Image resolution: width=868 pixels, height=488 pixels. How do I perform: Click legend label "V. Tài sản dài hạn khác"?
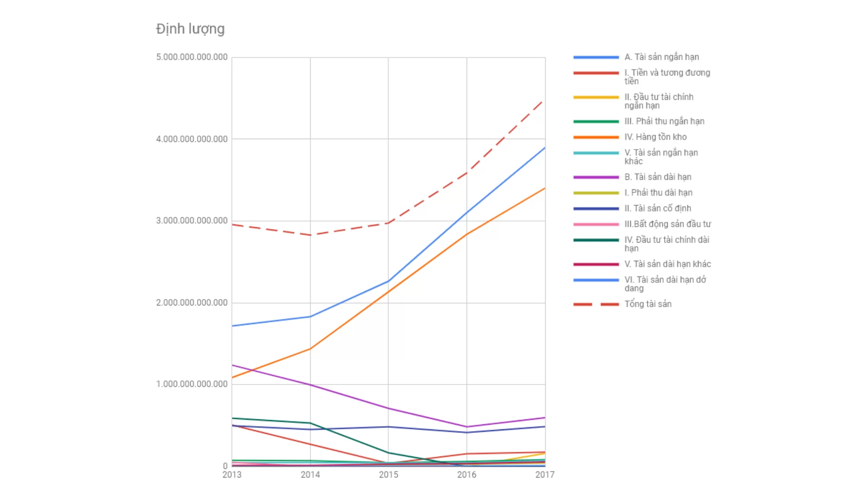pyautogui.click(x=667, y=264)
